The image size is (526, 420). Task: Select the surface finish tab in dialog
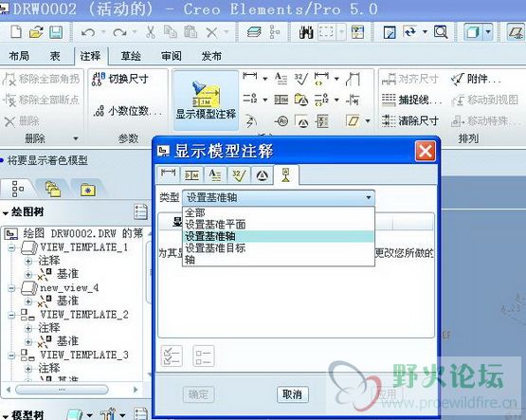coord(239,174)
